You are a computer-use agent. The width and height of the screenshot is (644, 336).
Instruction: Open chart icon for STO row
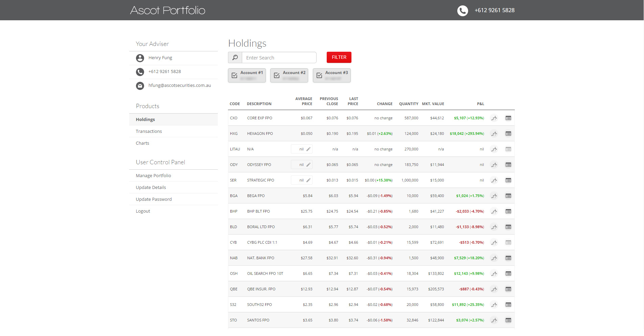494,320
